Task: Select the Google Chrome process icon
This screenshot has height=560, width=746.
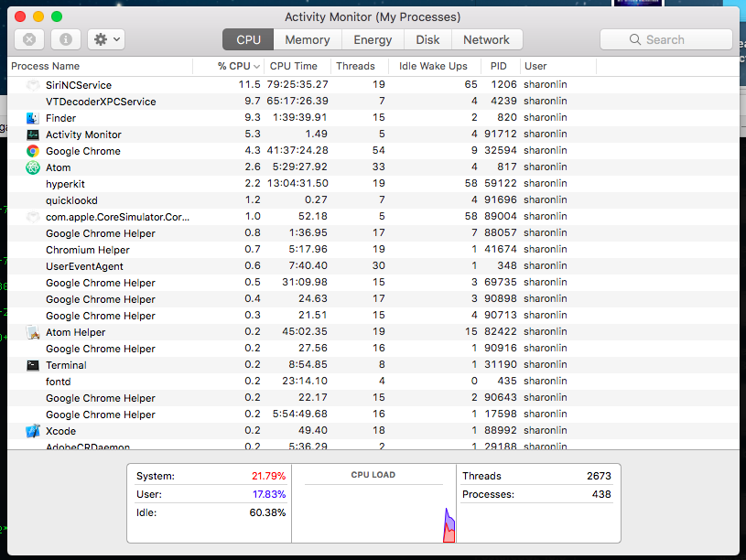Action: pyautogui.click(x=33, y=151)
